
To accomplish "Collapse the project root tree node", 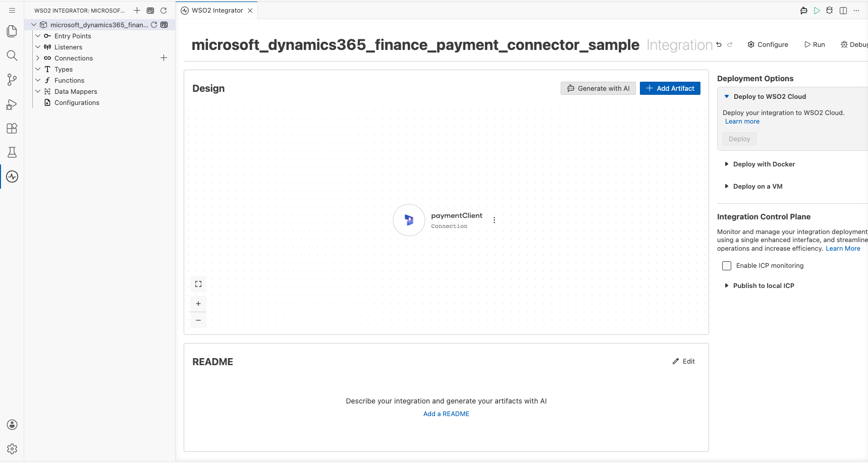I will coord(34,25).
